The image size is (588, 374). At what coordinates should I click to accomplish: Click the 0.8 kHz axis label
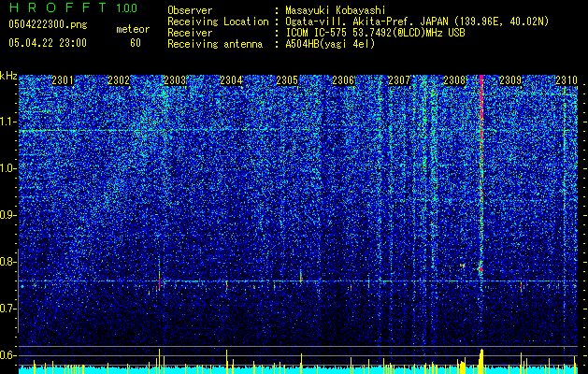click(x=8, y=262)
